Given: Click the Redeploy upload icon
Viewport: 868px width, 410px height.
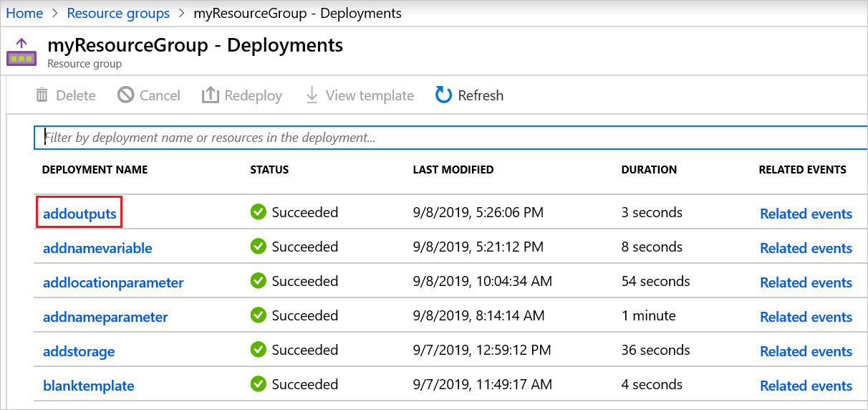Looking at the screenshot, I should coord(210,95).
